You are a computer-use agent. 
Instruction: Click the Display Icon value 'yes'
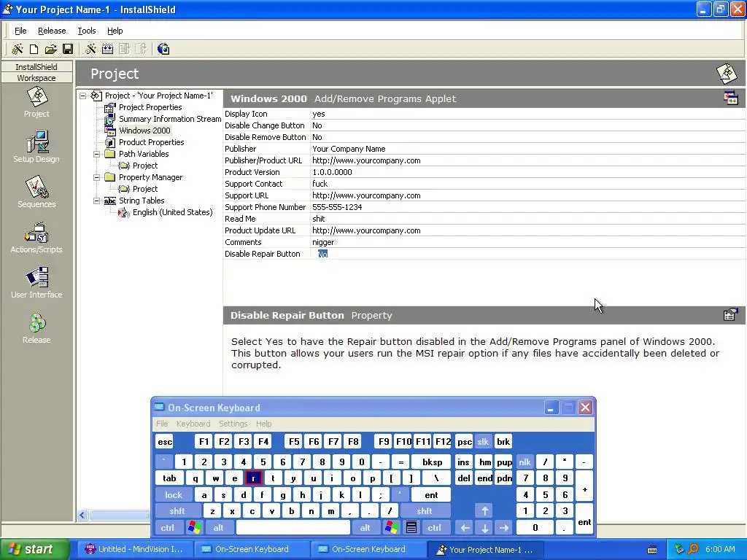[x=319, y=114]
